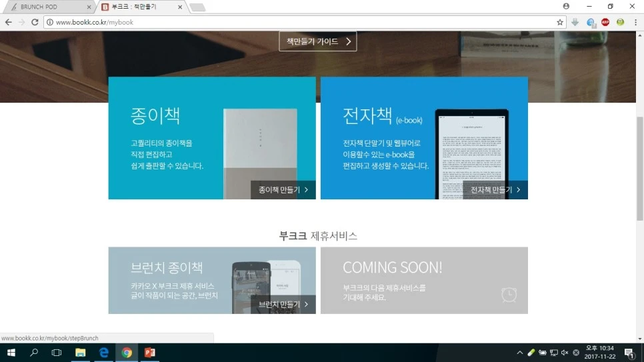Click the Brunch phone mockup image
The width and height of the screenshot is (644, 362).
click(266, 287)
